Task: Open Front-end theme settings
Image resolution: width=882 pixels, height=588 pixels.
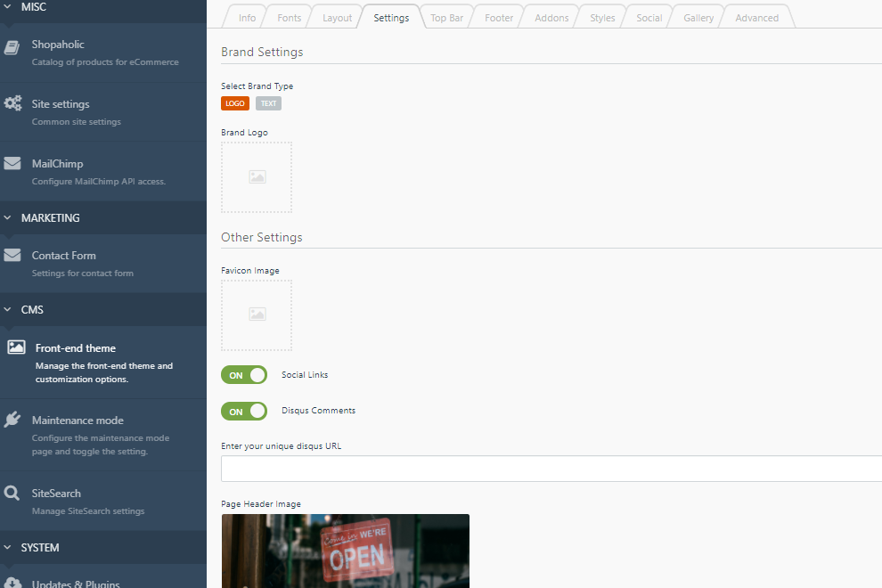Action: 103,363
